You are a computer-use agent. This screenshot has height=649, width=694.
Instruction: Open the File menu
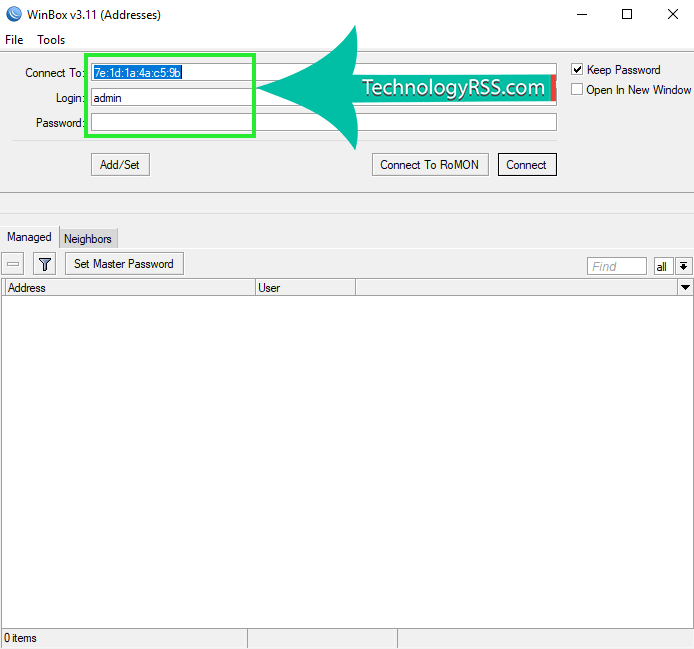pos(14,40)
